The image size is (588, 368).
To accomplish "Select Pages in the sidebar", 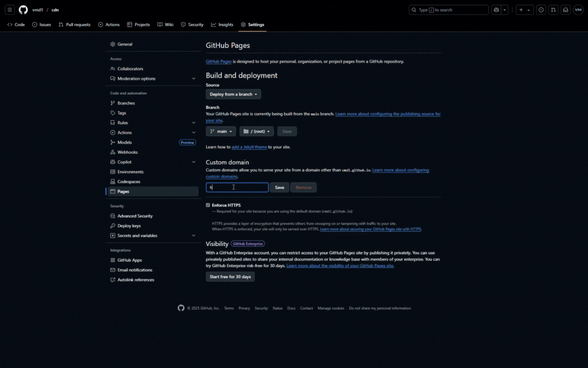I will coord(153,191).
